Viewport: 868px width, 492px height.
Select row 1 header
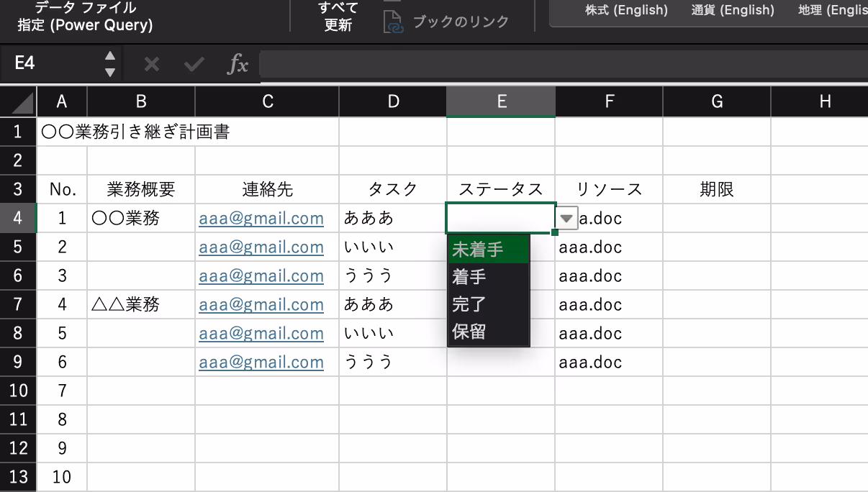[18, 132]
